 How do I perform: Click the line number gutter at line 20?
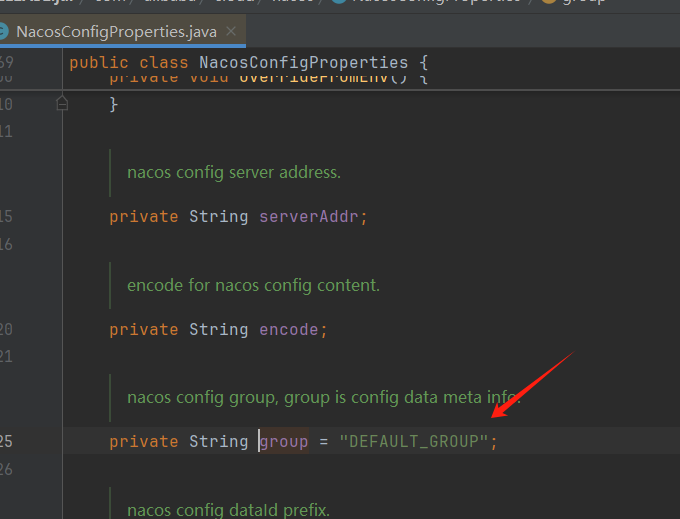point(6,330)
